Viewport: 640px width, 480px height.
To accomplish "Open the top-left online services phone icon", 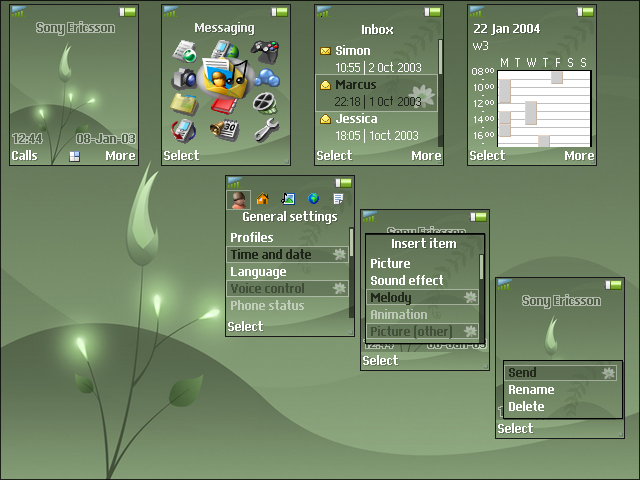I will (x=184, y=51).
